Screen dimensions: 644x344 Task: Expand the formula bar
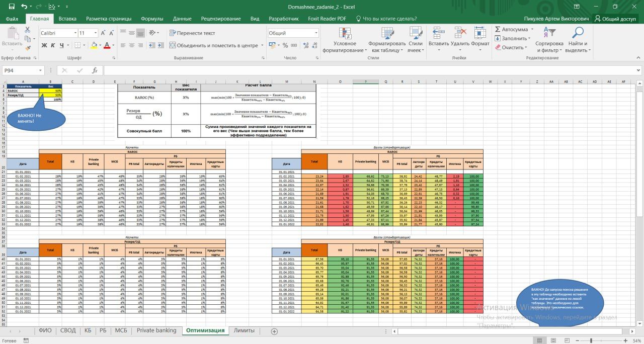pyautogui.click(x=637, y=70)
